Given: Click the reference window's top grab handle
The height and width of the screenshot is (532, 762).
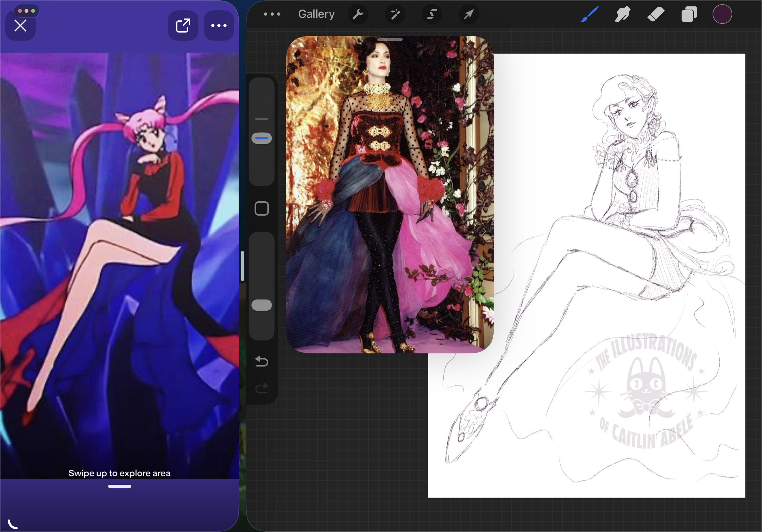Looking at the screenshot, I should coord(390,40).
